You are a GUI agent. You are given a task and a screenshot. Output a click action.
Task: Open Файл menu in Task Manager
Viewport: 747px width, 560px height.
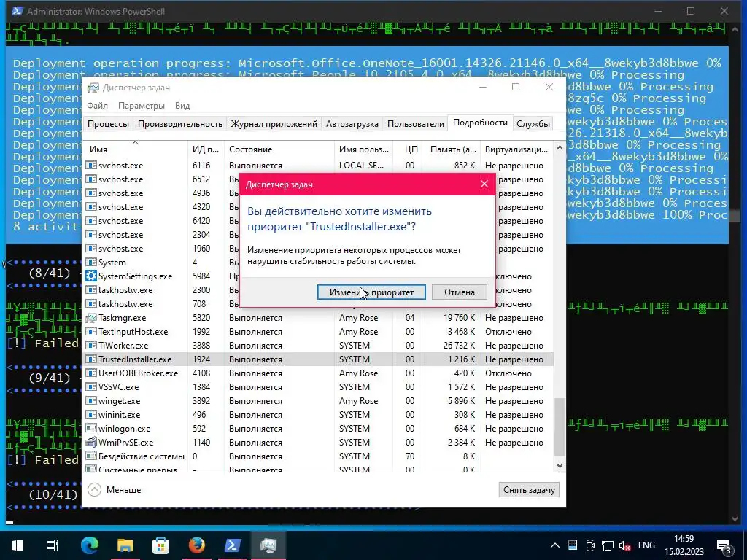(x=97, y=105)
